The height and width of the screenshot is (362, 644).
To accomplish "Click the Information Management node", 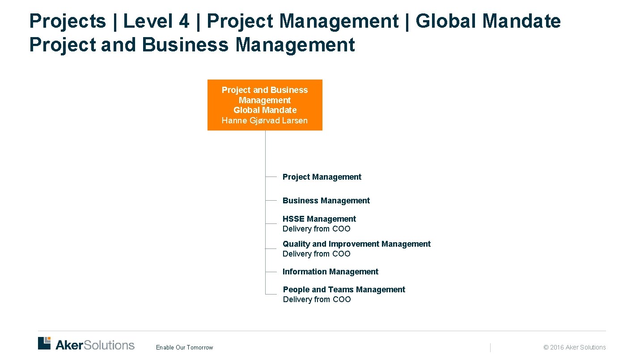I will (330, 272).
